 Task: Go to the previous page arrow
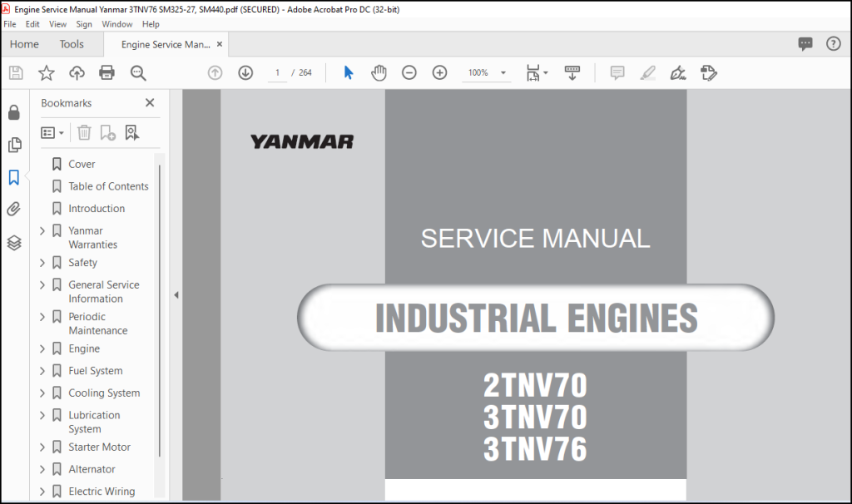click(215, 73)
